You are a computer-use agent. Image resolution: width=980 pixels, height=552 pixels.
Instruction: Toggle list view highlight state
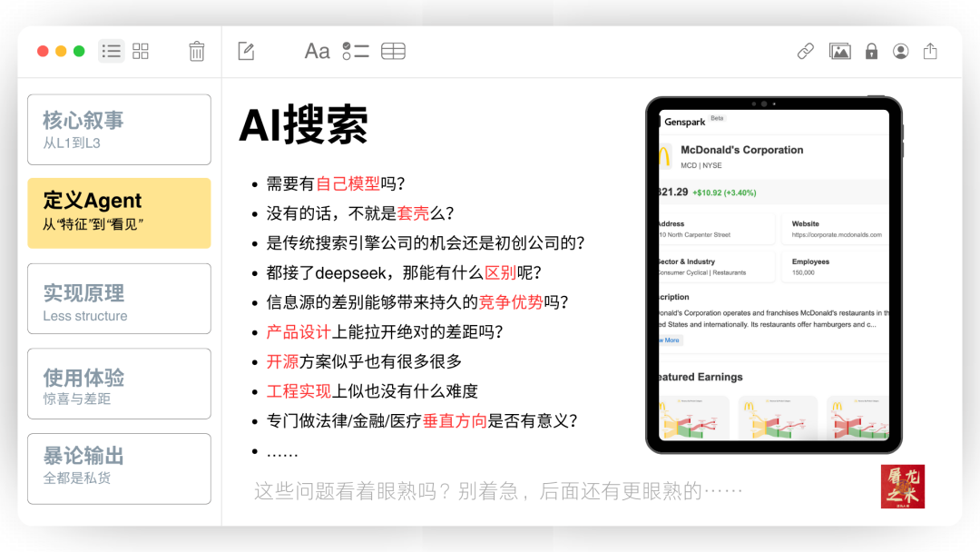pos(111,51)
